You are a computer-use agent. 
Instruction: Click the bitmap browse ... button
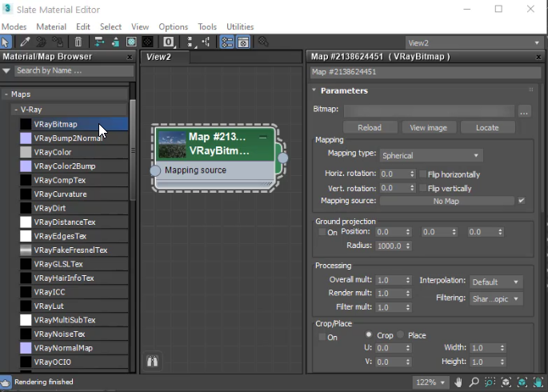coord(524,111)
